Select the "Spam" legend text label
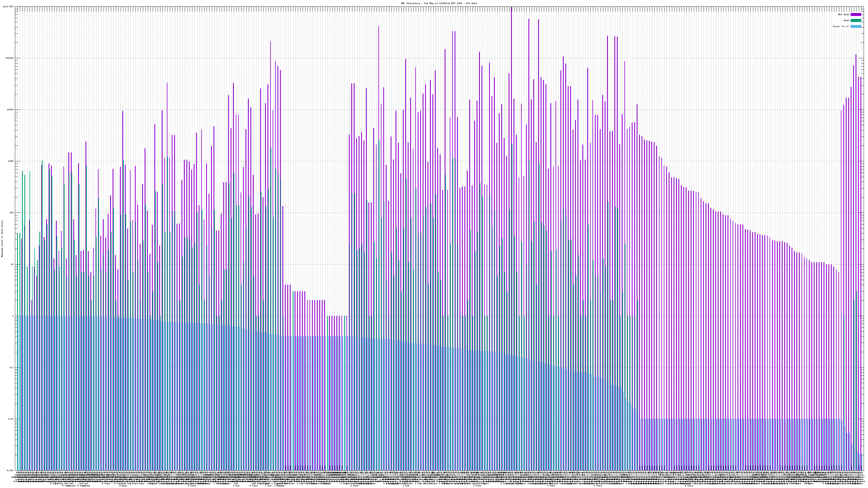The image size is (868, 488). (846, 21)
